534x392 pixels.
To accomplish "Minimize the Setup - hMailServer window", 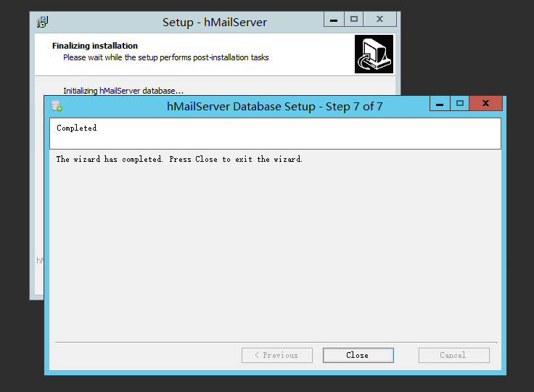I will [334, 19].
